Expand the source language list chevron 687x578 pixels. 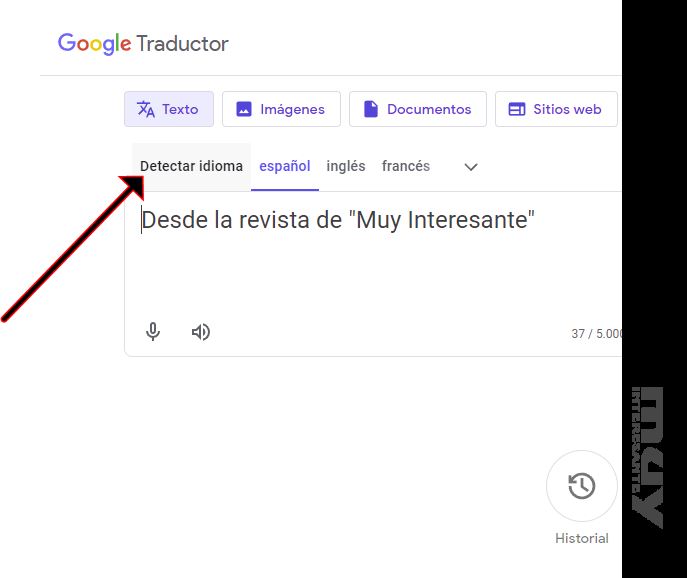coord(471,167)
